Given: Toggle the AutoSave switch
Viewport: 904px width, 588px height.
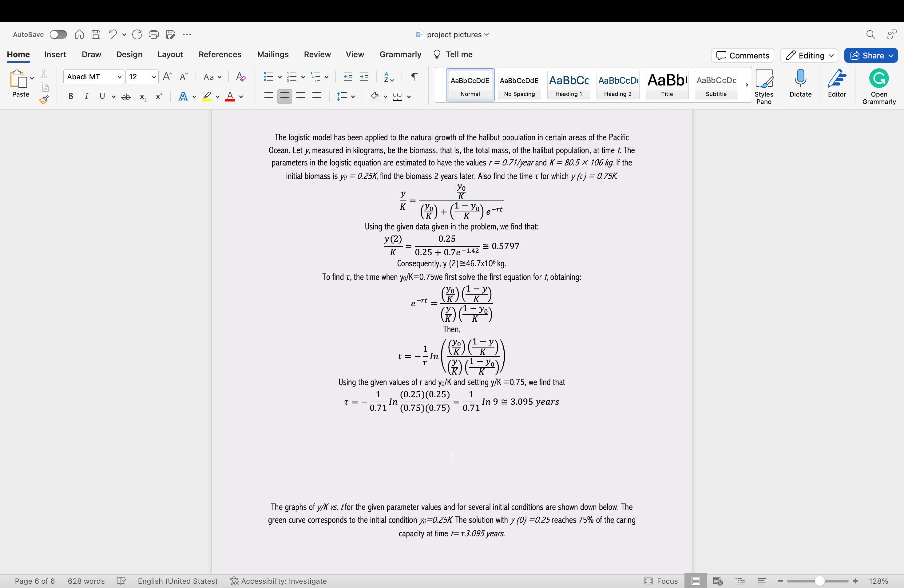Looking at the screenshot, I should tap(58, 34).
